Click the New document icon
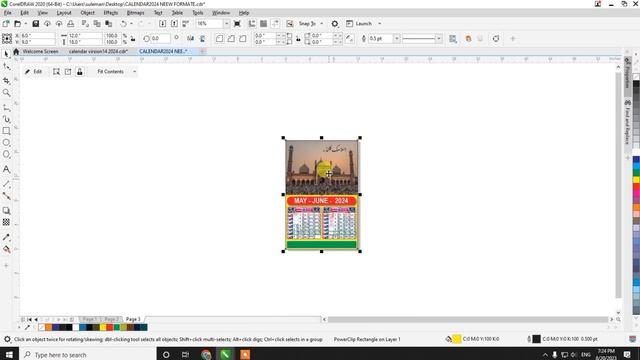The width and height of the screenshot is (640, 360). 6,24
